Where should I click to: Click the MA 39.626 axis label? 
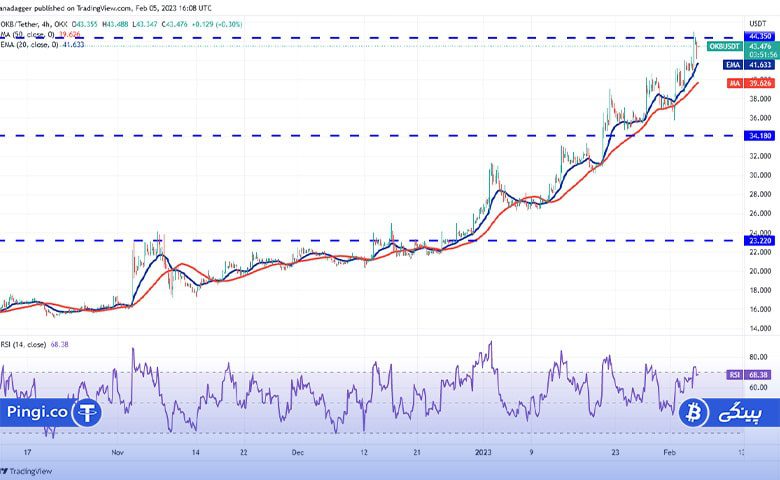tap(751, 83)
